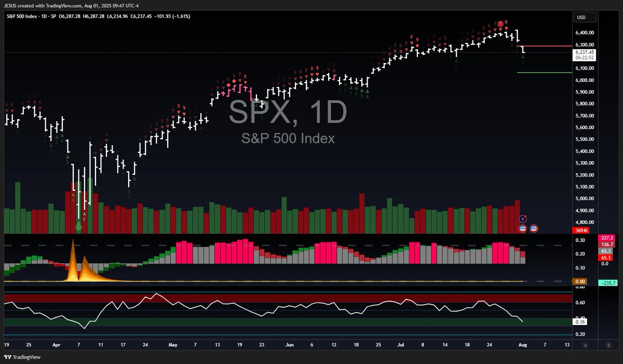This screenshot has width=623, height=364.
Task: Click the circled red 8 sell signal marker
Action: coord(500,23)
